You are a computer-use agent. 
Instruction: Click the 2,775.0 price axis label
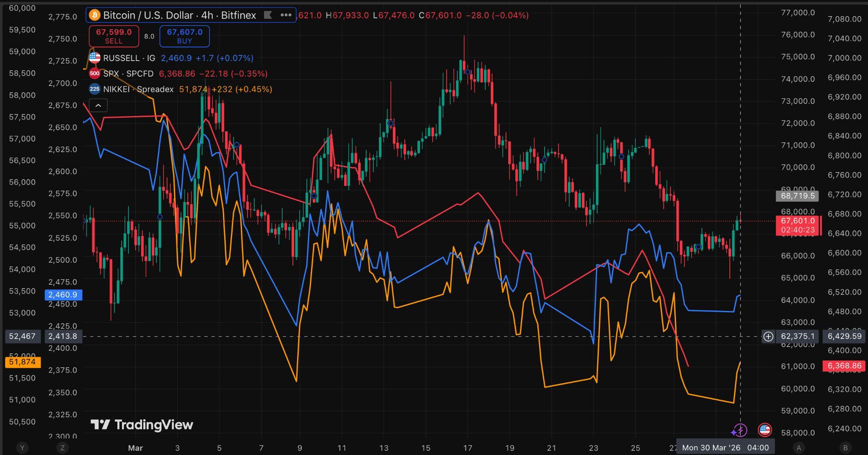click(63, 17)
